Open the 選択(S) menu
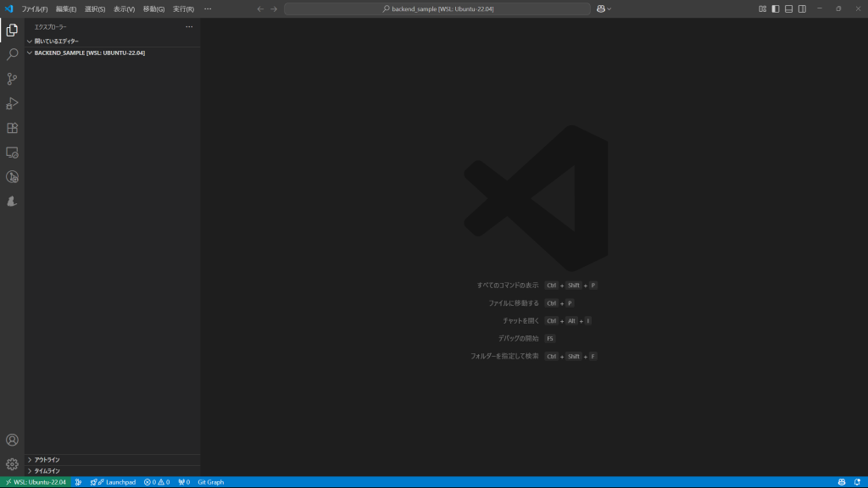The width and height of the screenshot is (868, 488). point(95,8)
